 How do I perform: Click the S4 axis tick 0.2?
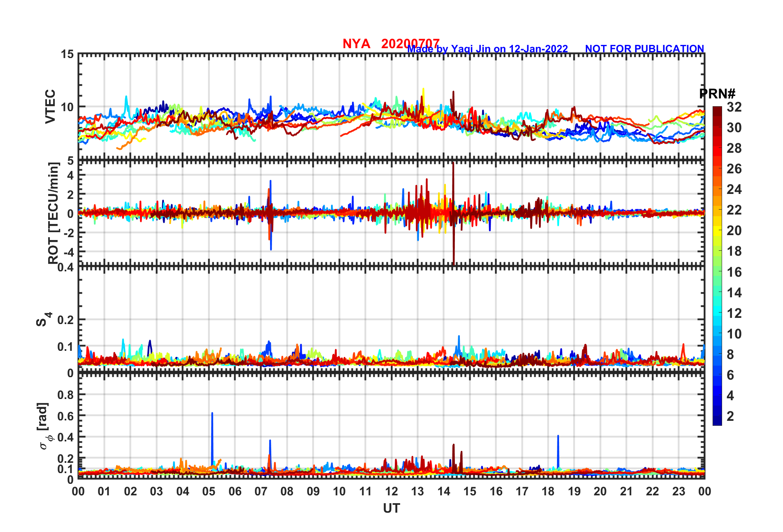[65, 320]
